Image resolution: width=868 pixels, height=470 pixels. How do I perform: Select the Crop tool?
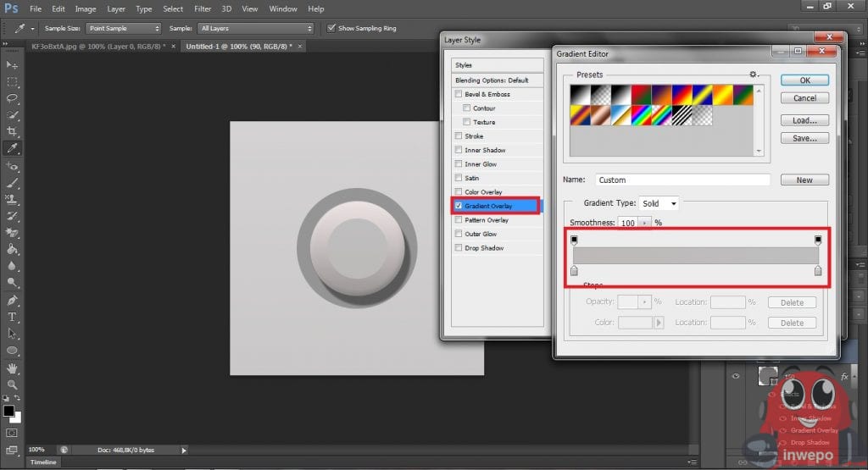click(12, 131)
